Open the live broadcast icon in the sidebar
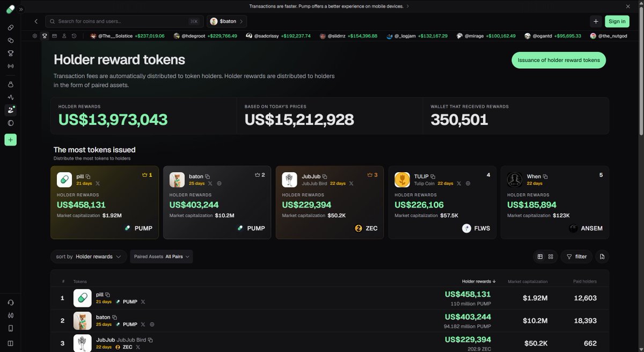The width and height of the screenshot is (644, 352). click(10, 66)
